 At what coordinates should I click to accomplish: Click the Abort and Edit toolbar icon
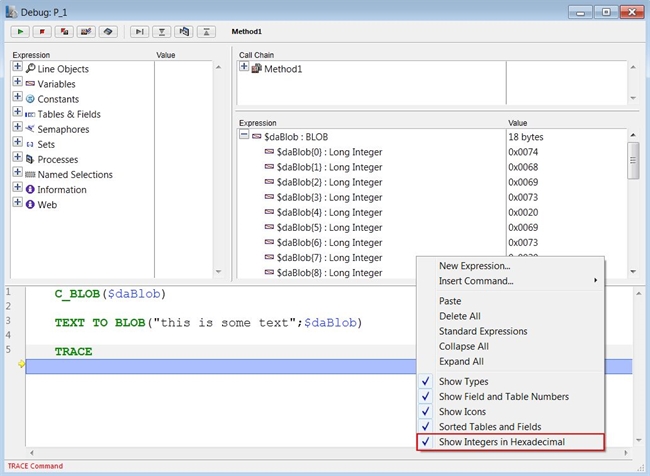[x=64, y=32]
